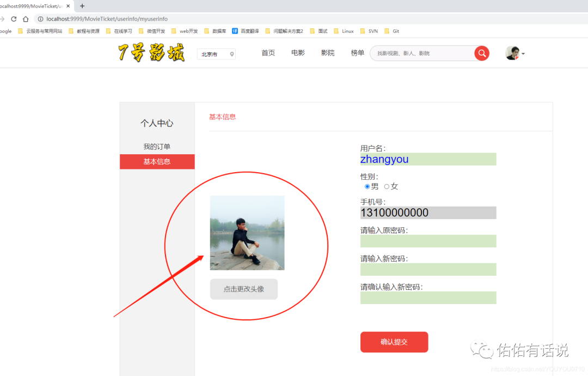Open the Linux bookmark folder

pos(344,31)
